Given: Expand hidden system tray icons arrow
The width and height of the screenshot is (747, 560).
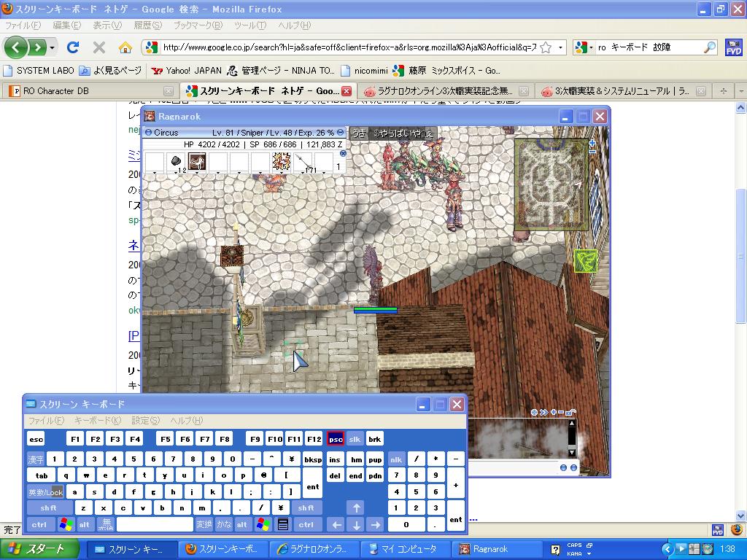Looking at the screenshot, I should 667,550.
